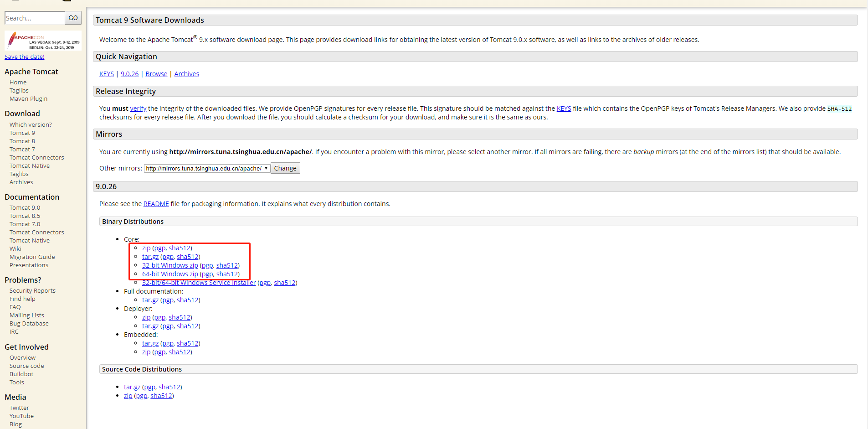Screen dimensions: 868x429
Task: Open Tomcat 9 download sidebar link
Action: point(22,133)
